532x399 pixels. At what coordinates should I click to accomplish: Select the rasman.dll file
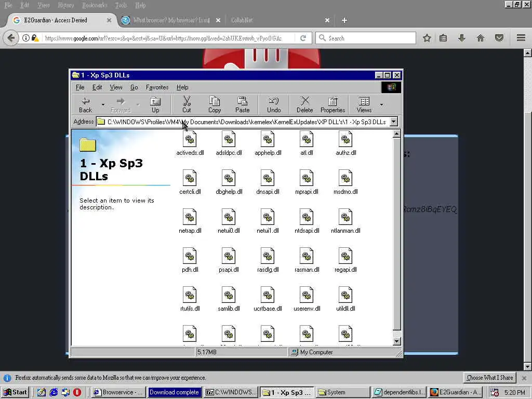pyautogui.click(x=307, y=260)
